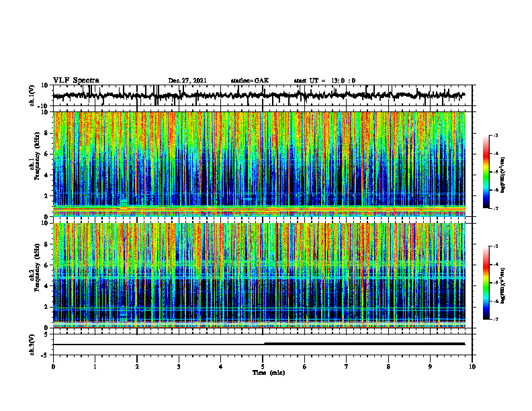
Task: Click the ch.3 trace step near 5 minutes
Action: [265, 344]
